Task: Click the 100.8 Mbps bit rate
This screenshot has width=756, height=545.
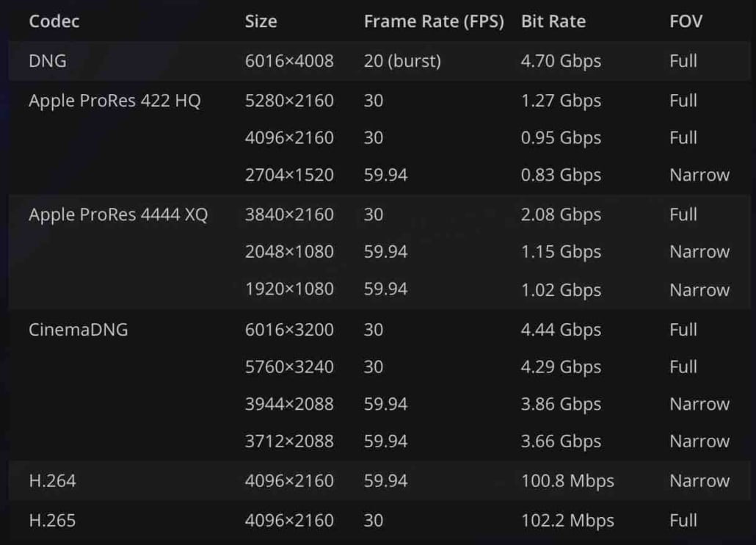Action: click(568, 481)
